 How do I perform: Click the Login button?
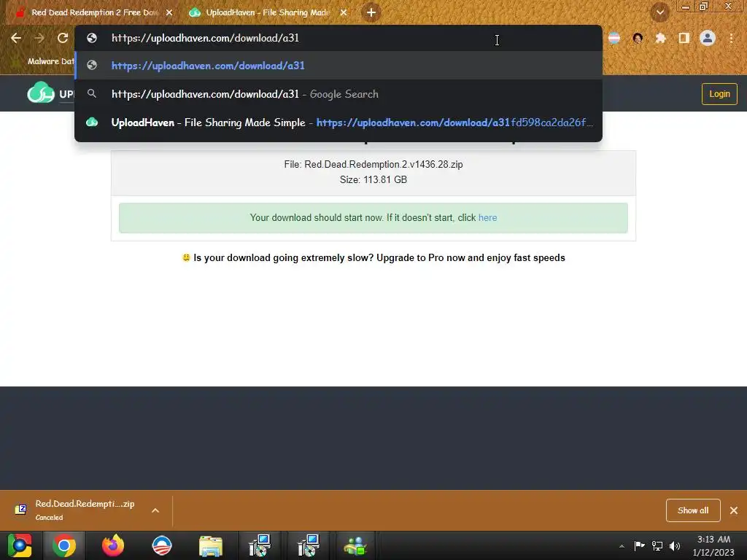[x=719, y=94]
